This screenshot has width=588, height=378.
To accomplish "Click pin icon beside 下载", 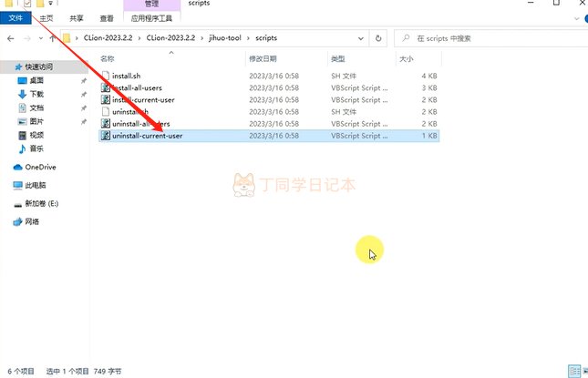I will click(x=84, y=95).
